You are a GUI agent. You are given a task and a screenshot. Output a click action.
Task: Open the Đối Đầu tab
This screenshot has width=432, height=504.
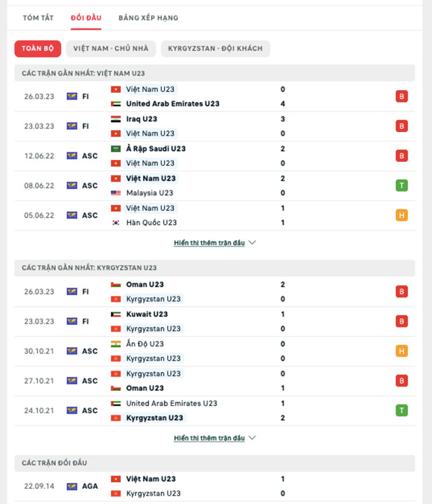(86, 18)
